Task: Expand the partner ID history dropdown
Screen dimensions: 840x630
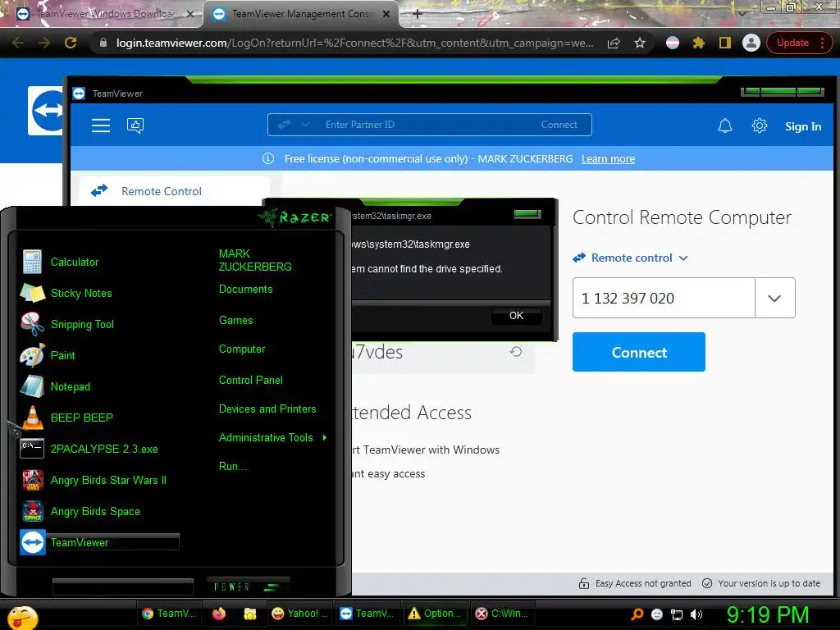Action: point(774,298)
